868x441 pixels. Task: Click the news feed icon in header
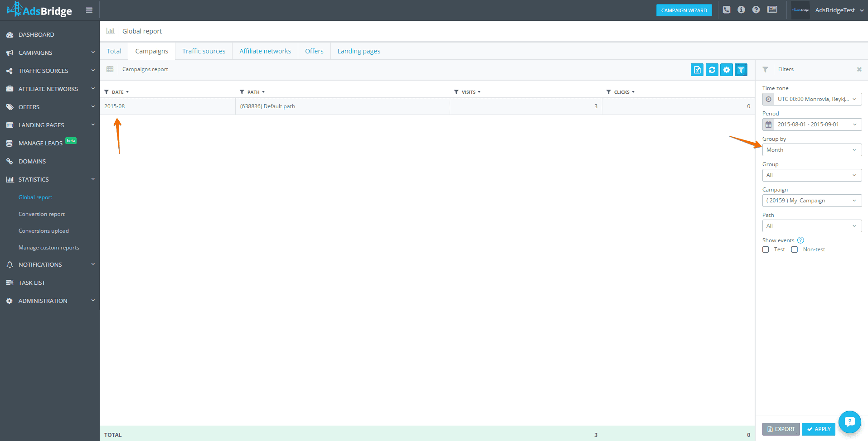click(772, 10)
